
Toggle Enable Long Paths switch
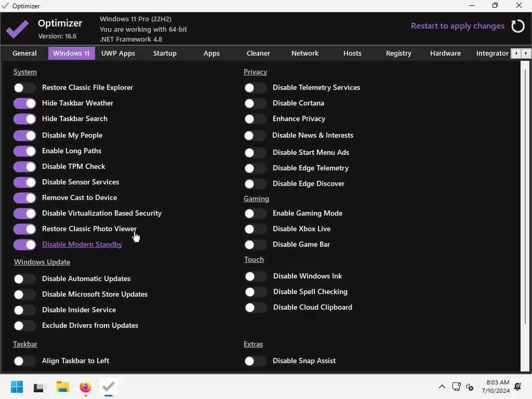[24, 151]
